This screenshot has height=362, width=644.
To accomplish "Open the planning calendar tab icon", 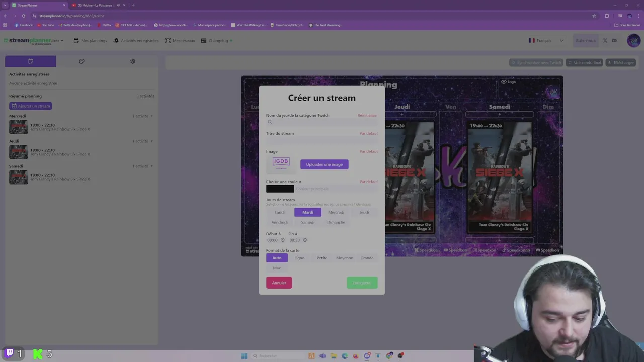I will pos(31,61).
